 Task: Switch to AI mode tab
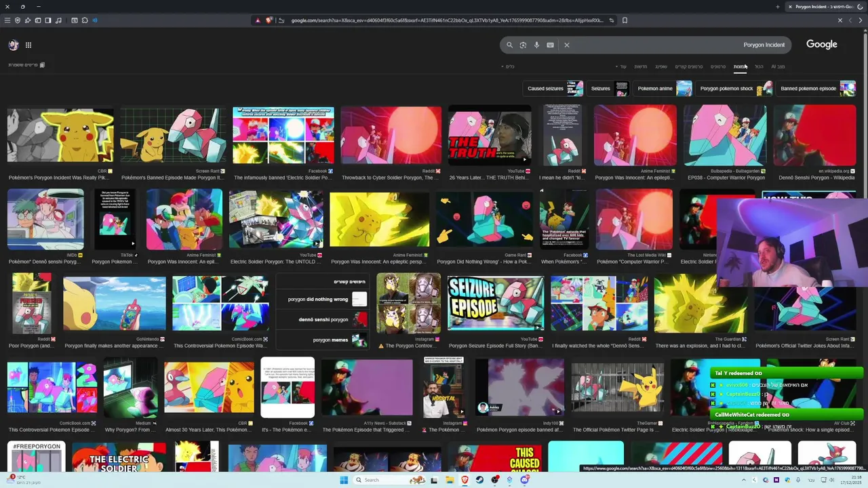tap(778, 66)
